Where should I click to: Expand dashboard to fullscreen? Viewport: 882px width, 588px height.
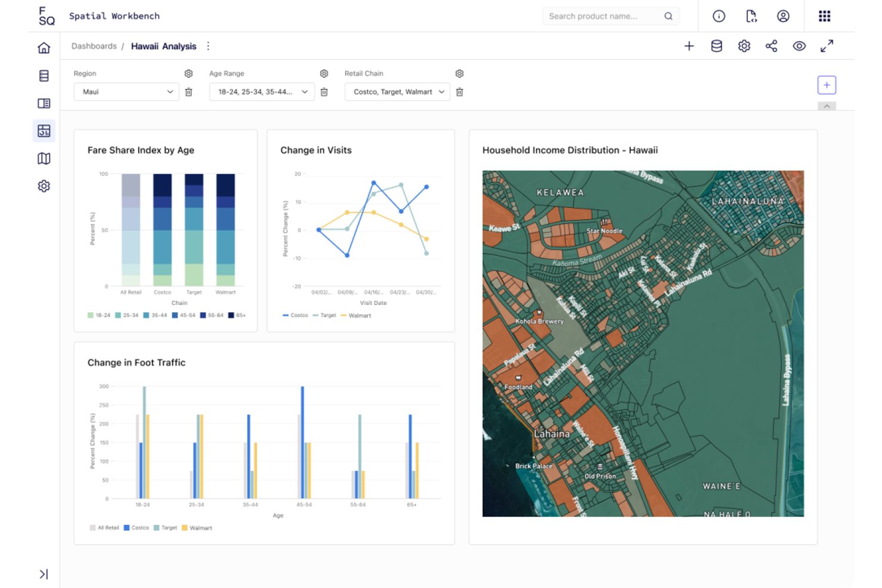pos(827,46)
